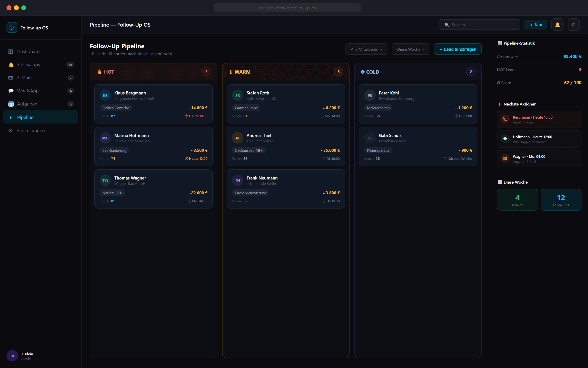The width and height of the screenshot is (588, 368).
Task: Click + Lead hinzufügen button
Action: pyautogui.click(x=458, y=49)
